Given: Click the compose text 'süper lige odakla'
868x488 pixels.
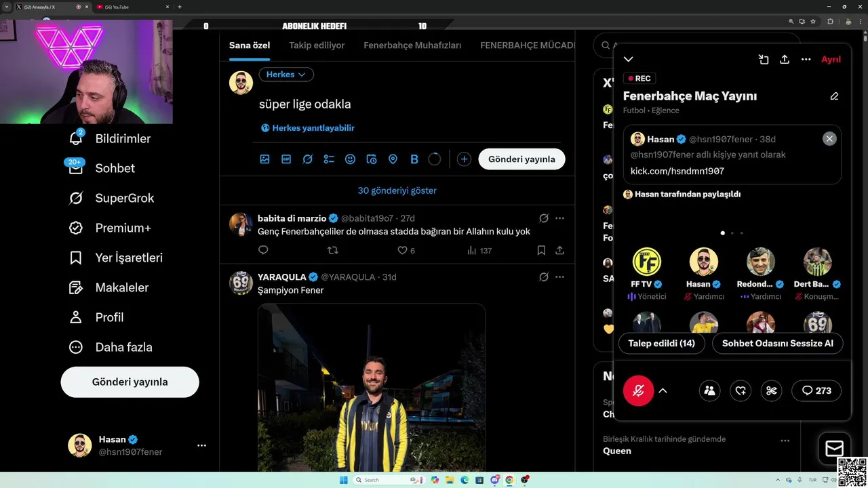Looking at the screenshot, I should tap(305, 104).
